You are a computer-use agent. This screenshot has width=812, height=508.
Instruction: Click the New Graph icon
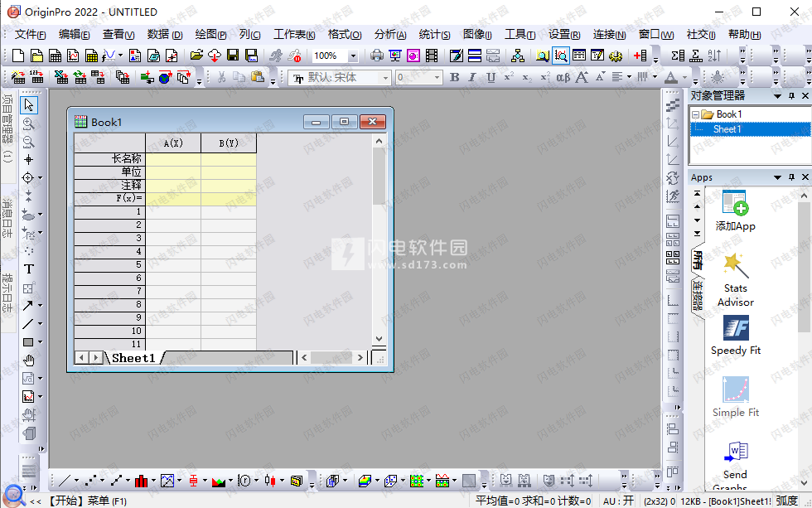(73, 56)
